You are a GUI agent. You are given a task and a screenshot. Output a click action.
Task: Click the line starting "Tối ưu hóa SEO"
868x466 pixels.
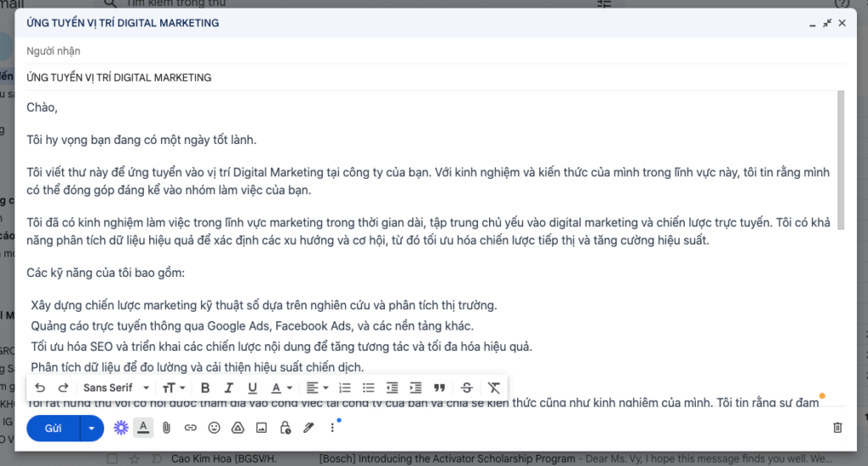281,347
